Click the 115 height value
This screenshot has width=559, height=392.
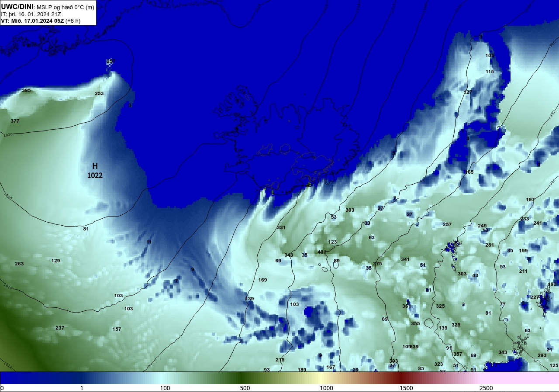(490, 72)
